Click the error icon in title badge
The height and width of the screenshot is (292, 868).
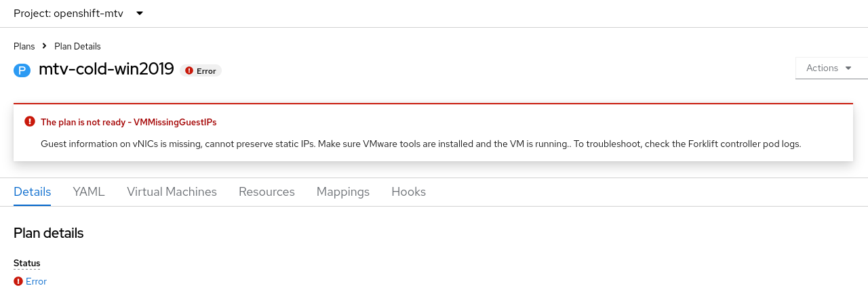pyautogui.click(x=189, y=70)
